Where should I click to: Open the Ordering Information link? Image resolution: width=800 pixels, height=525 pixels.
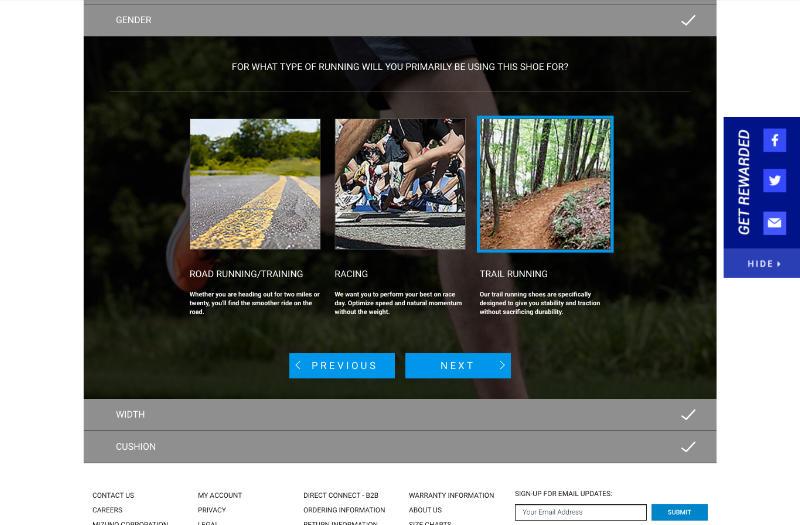[x=344, y=510]
